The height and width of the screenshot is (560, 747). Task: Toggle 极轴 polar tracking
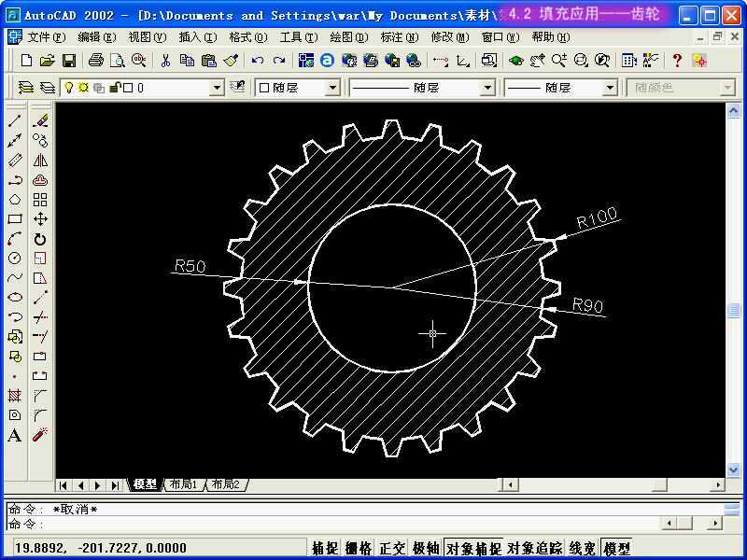pos(426,548)
